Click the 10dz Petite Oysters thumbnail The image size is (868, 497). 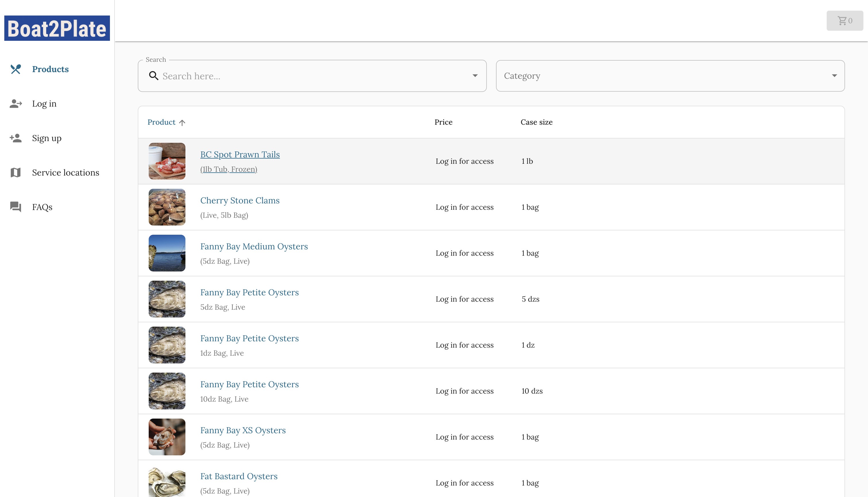click(167, 391)
